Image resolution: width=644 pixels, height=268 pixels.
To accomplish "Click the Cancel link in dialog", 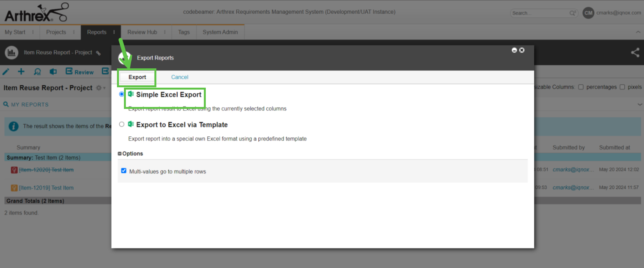I will pyautogui.click(x=180, y=77).
